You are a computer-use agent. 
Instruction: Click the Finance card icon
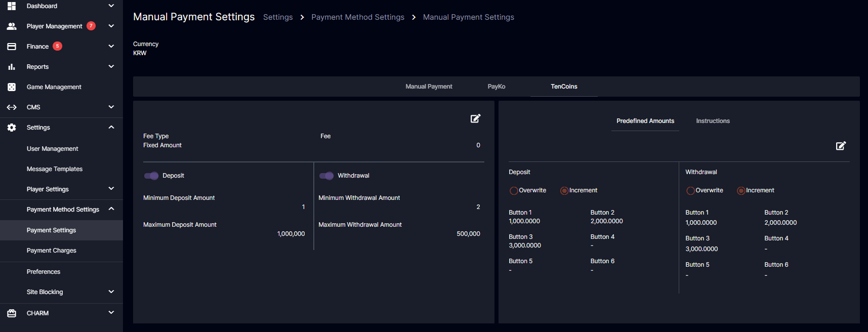point(12,47)
